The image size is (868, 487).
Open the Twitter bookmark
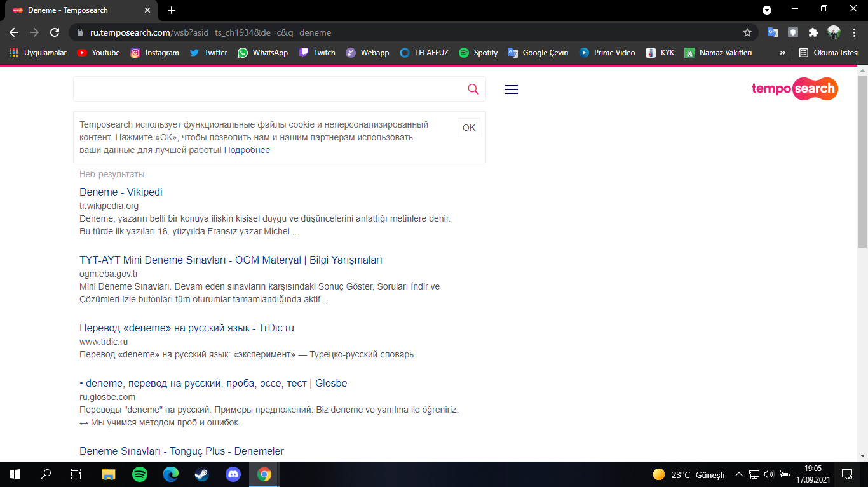coord(208,53)
